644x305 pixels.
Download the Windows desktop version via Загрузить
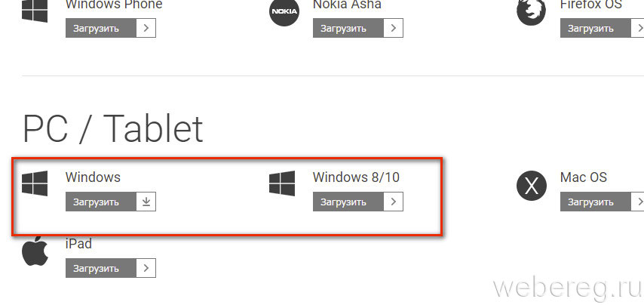click(x=101, y=202)
